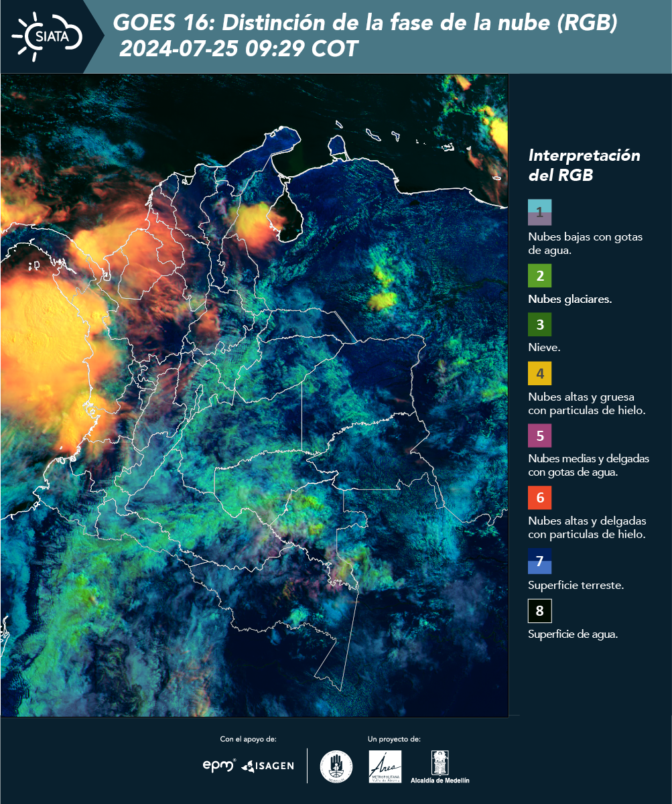Select black legend swatch number 8
The width and height of the screenshot is (672, 804).
point(539,611)
